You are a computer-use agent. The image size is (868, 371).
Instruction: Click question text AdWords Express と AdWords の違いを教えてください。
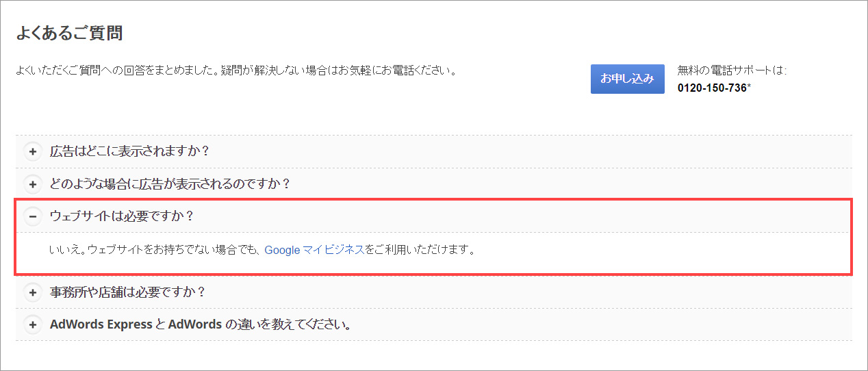tap(201, 324)
